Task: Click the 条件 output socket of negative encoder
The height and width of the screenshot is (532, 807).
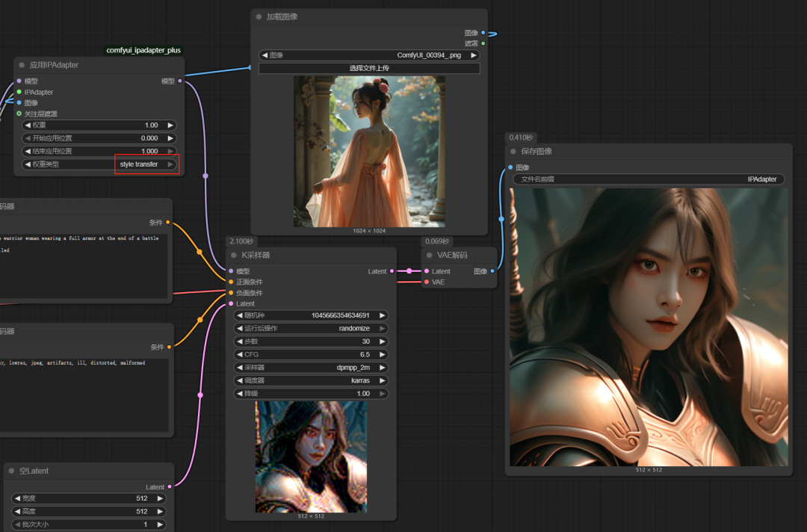Action: [x=169, y=347]
